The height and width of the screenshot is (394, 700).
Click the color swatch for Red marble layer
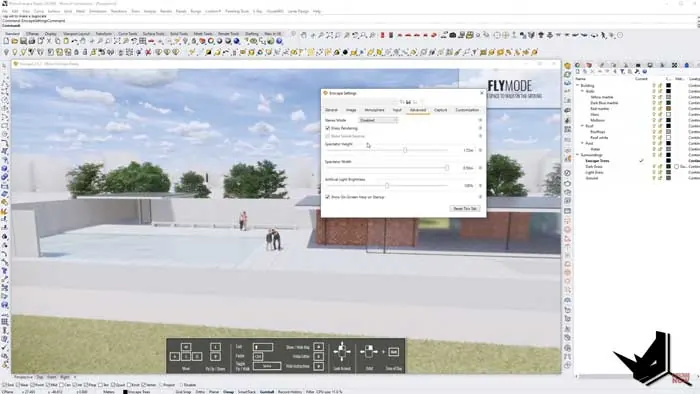click(668, 108)
